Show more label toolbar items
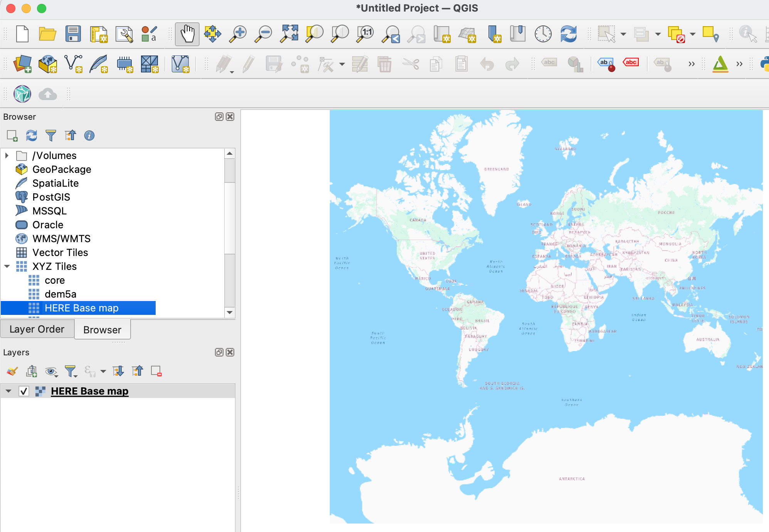769x532 pixels. pyautogui.click(x=692, y=64)
